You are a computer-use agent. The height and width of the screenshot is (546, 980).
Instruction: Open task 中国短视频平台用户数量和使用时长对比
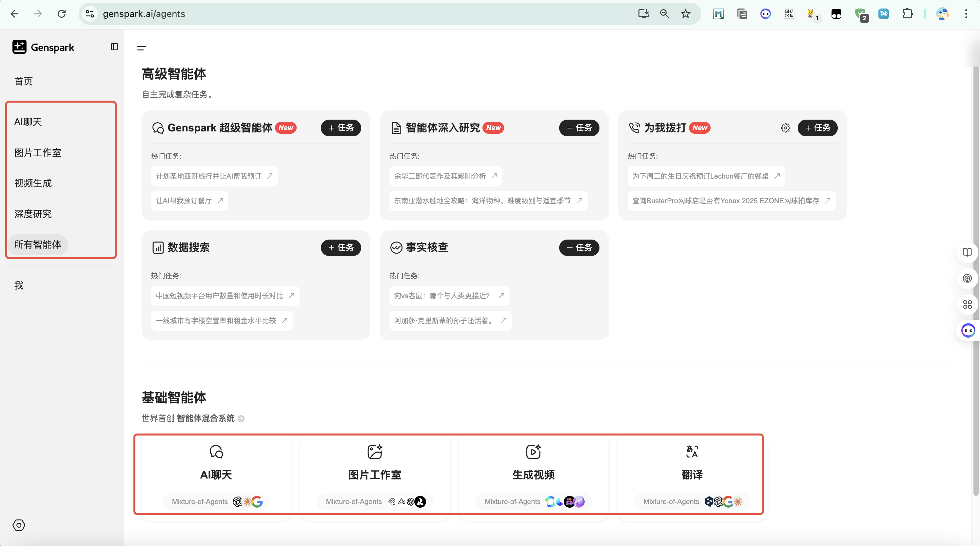(x=225, y=296)
